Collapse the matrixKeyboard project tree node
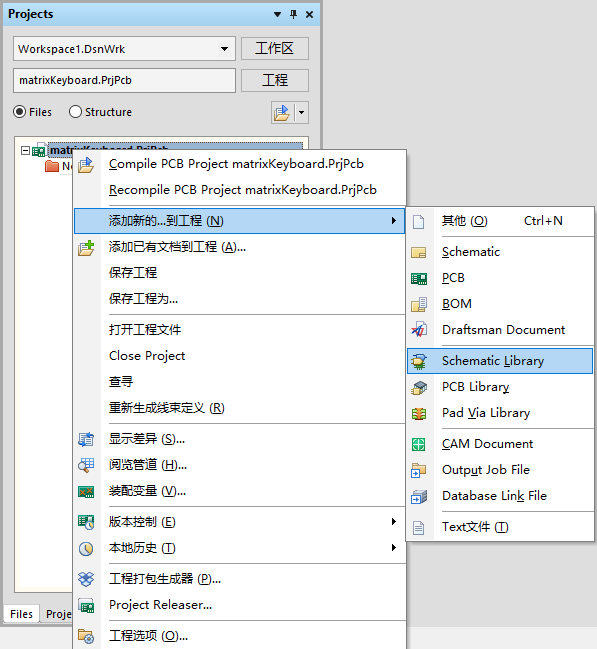Screen dimensions: 597x649 (x=25, y=150)
